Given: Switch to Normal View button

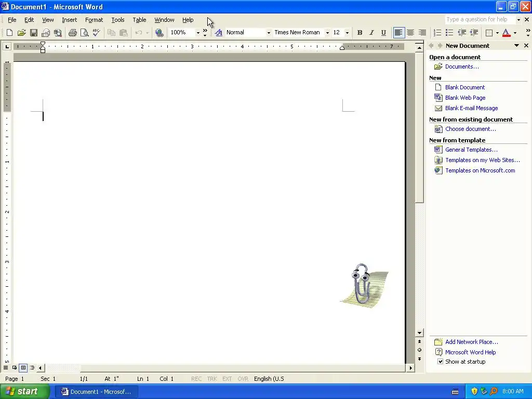Looking at the screenshot, I should click(6, 367).
